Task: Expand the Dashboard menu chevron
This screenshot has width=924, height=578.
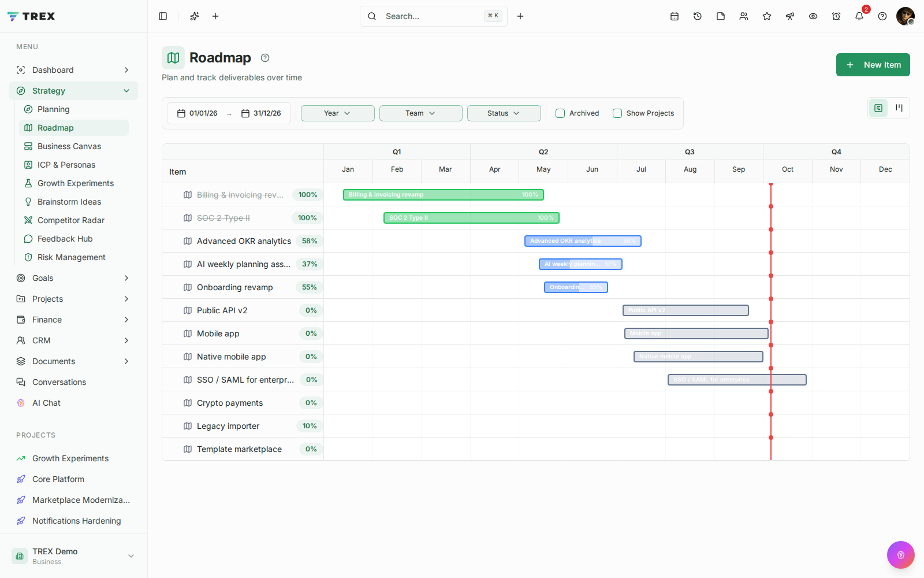Action: 126,70
